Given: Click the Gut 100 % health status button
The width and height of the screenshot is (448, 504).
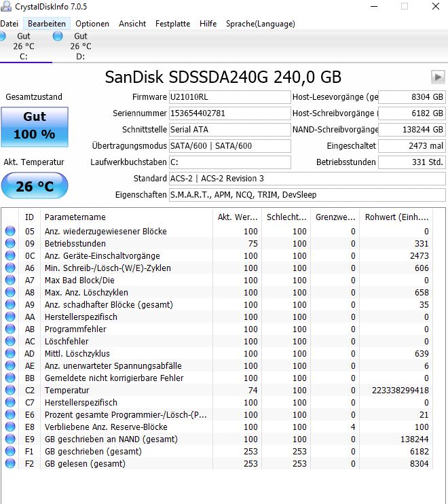Looking at the screenshot, I should tap(35, 127).
